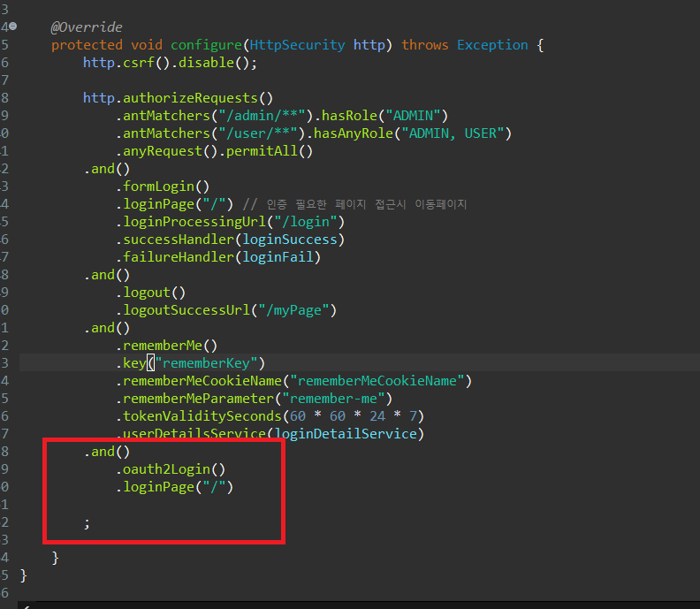The width and height of the screenshot is (700, 609).
Task: Click the 'void' return type keyword
Action: [147, 45]
